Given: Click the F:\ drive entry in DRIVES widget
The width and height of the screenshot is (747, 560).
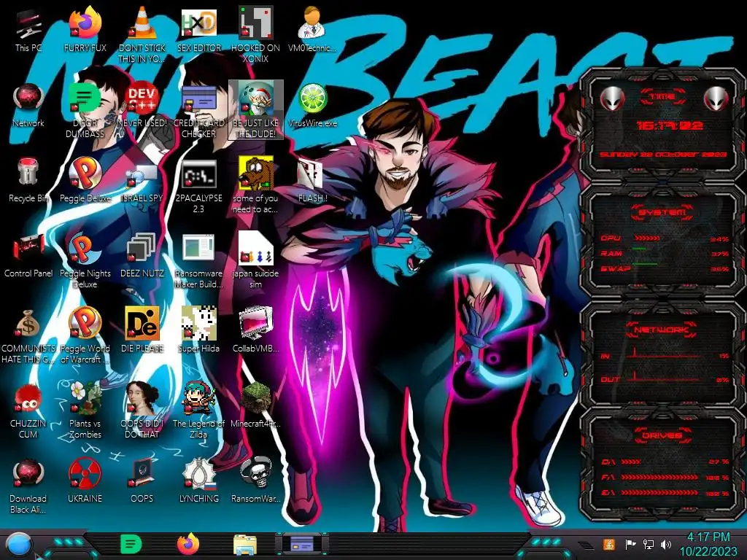Looking at the screenshot, I should click(x=665, y=477).
